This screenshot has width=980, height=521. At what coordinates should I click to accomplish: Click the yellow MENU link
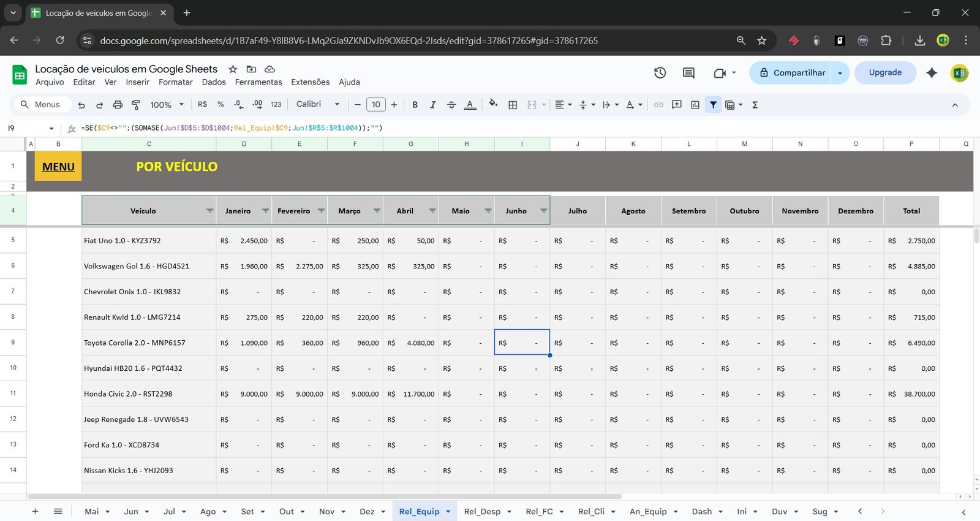pos(58,167)
